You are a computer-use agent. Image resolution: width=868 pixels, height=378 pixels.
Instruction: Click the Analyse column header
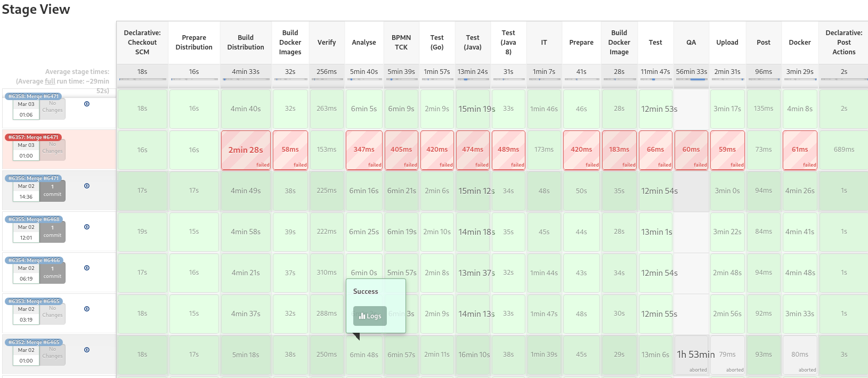click(x=364, y=43)
